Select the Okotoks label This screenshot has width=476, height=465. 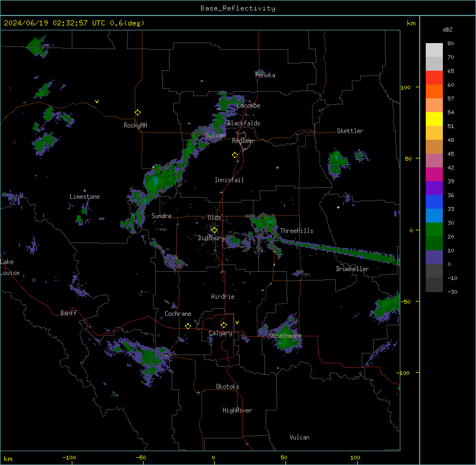point(228,387)
